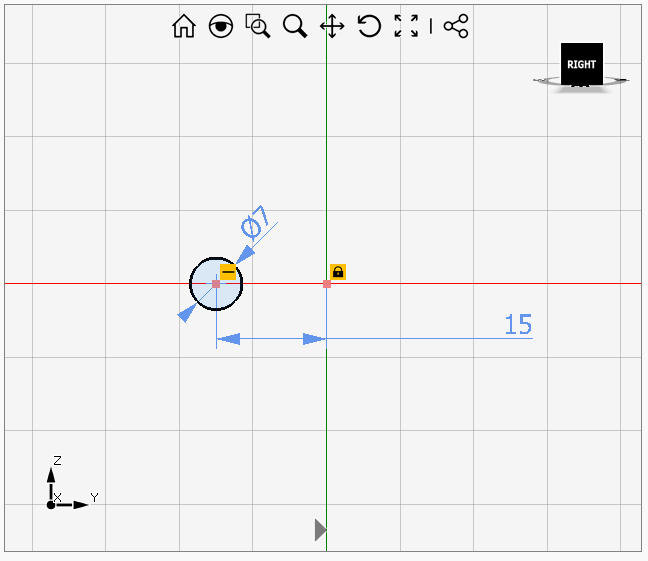Image resolution: width=648 pixels, height=561 pixels.
Task: Click the horizontal constraint badge on circle
Action: (x=228, y=272)
